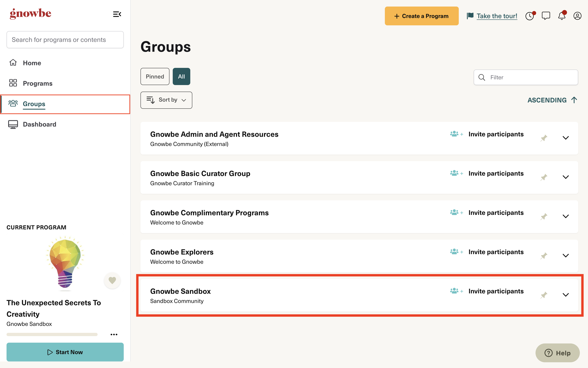
Task: Collapse the sidebar menu icon
Action: click(x=117, y=14)
